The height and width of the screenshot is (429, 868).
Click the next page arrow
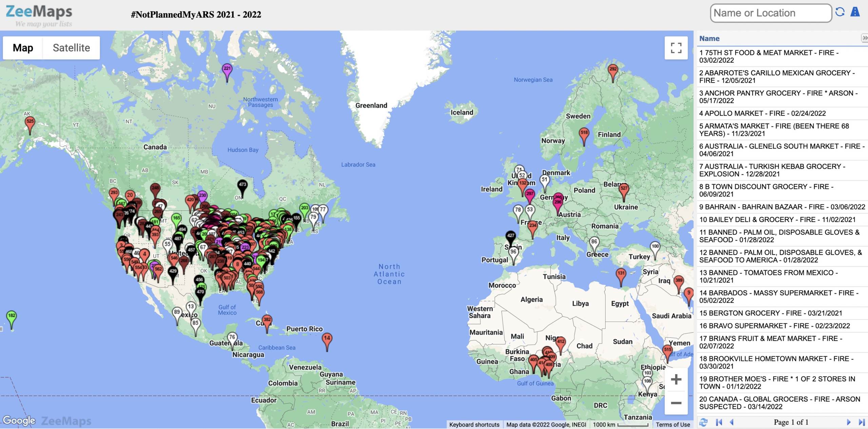click(x=849, y=422)
